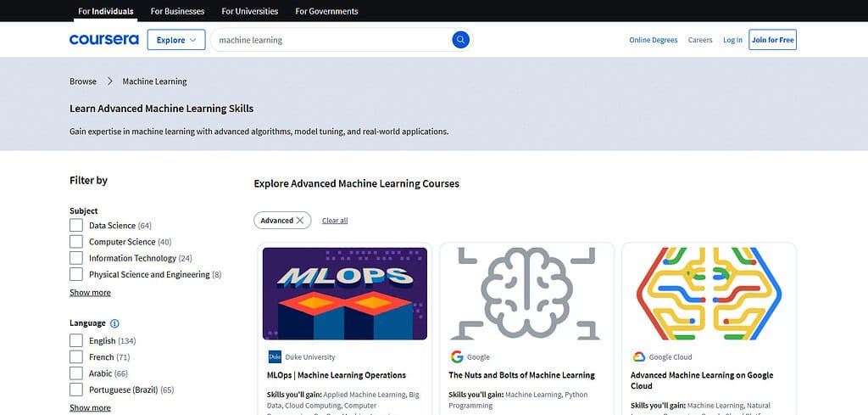Screen dimensions: 868x415
Task: Click the breadcrumb chevron after Browse
Action: 109,81
